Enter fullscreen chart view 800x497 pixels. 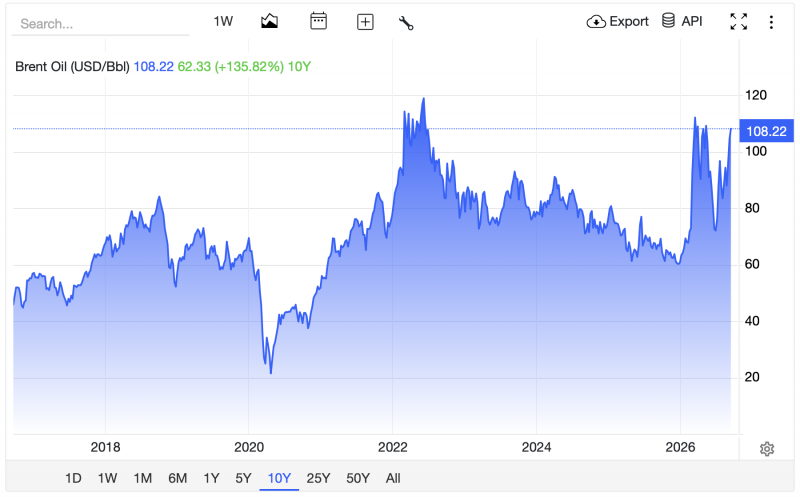[x=739, y=22]
